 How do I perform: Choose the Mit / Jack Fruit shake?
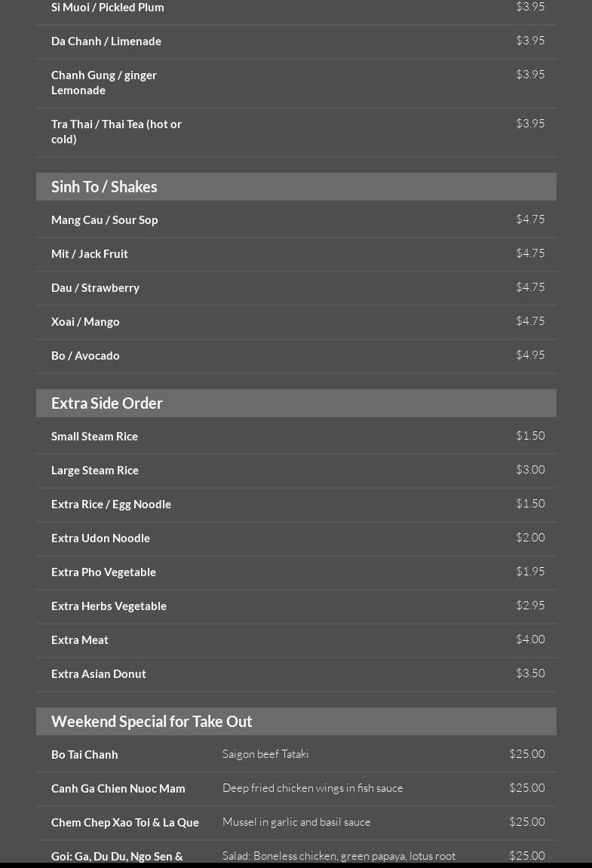pyautogui.click(x=90, y=254)
